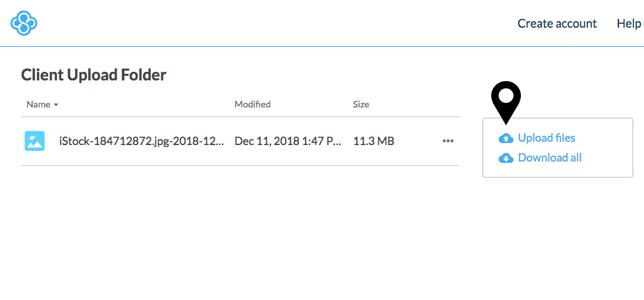The width and height of the screenshot is (644, 300).
Task: Open the Help menu item
Action: pos(628,24)
